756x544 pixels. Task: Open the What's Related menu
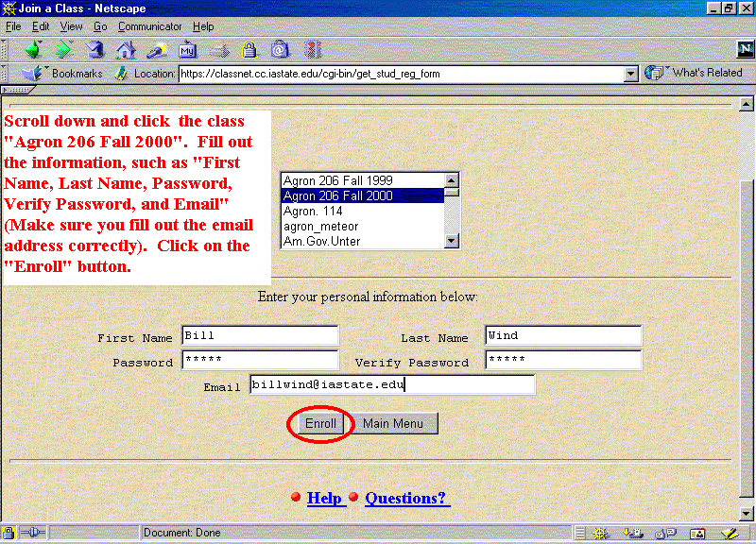(697, 73)
